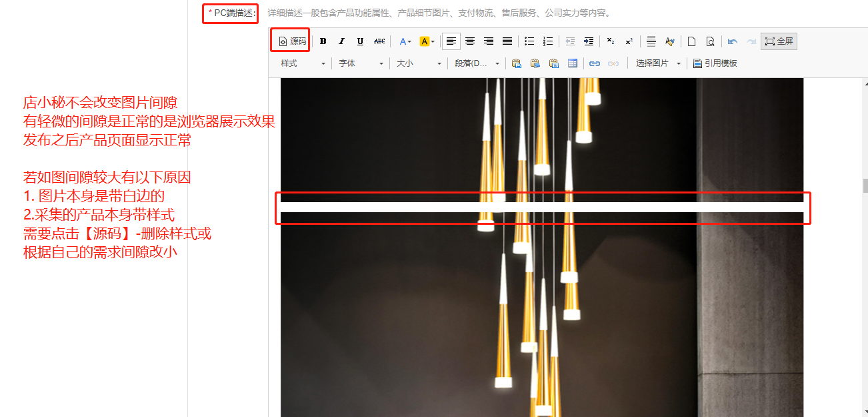Screen dimensions: 868x417
Task: Open the 样式 style dropdown
Action: tap(303, 63)
